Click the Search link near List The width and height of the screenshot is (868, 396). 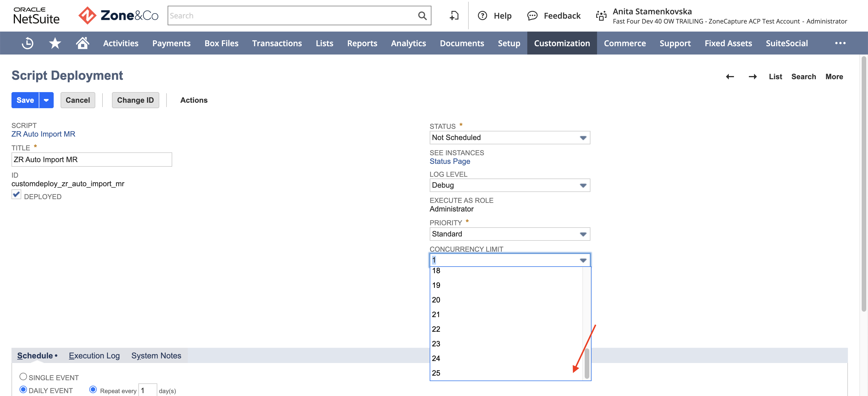coord(803,77)
